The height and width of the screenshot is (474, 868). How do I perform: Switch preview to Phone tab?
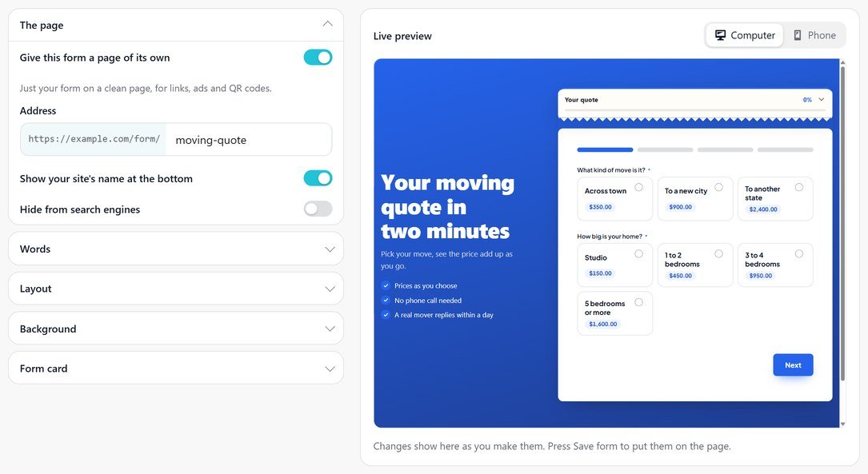tap(814, 35)
